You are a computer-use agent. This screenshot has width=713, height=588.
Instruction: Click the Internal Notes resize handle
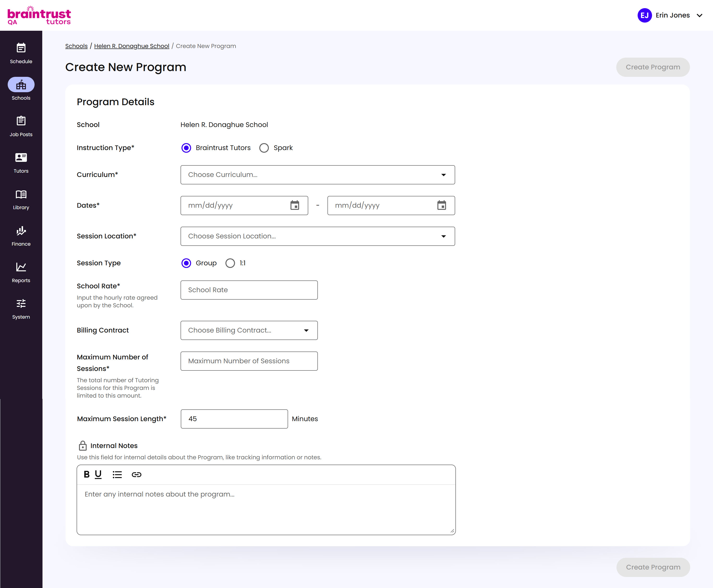[452, 531]
